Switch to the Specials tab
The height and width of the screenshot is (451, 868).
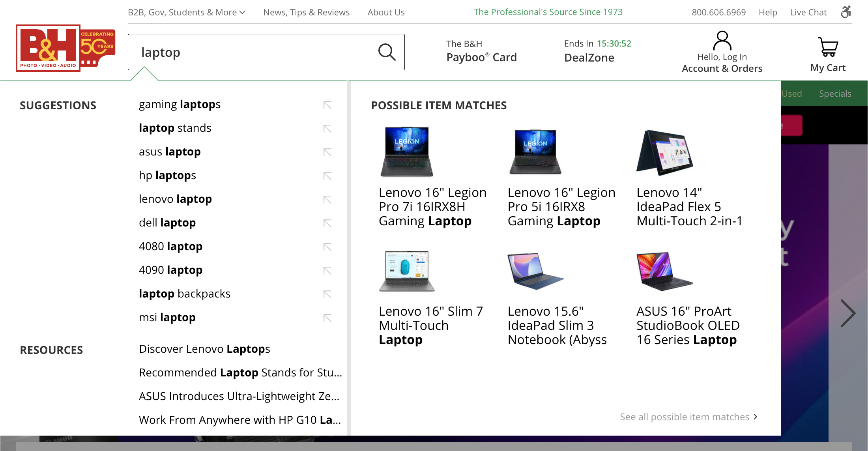(835, 94)
